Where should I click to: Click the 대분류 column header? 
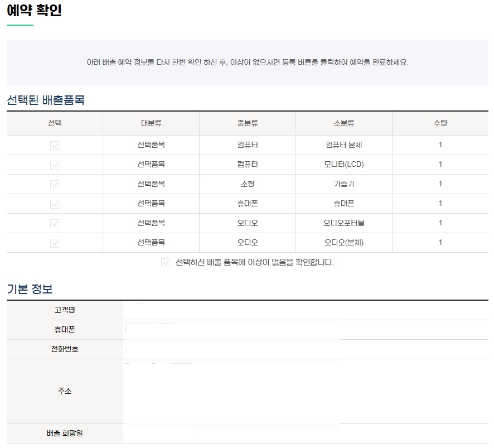(151, 123)
